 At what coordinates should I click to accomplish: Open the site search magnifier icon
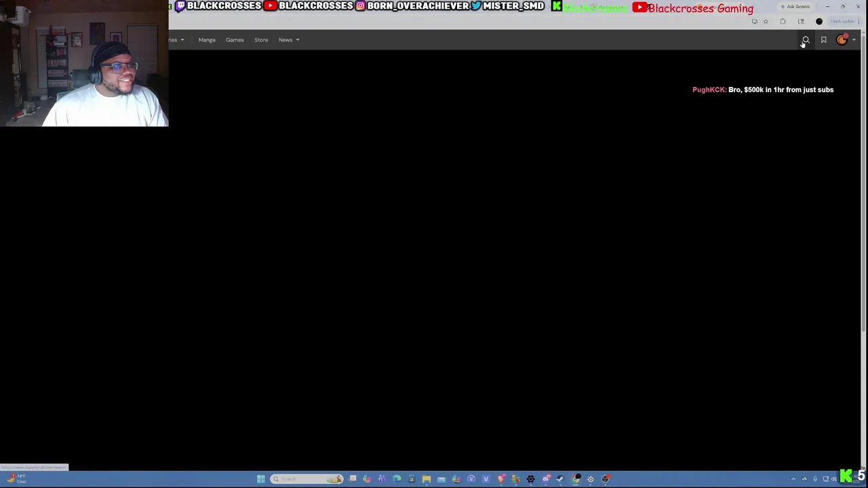point(806,40)
